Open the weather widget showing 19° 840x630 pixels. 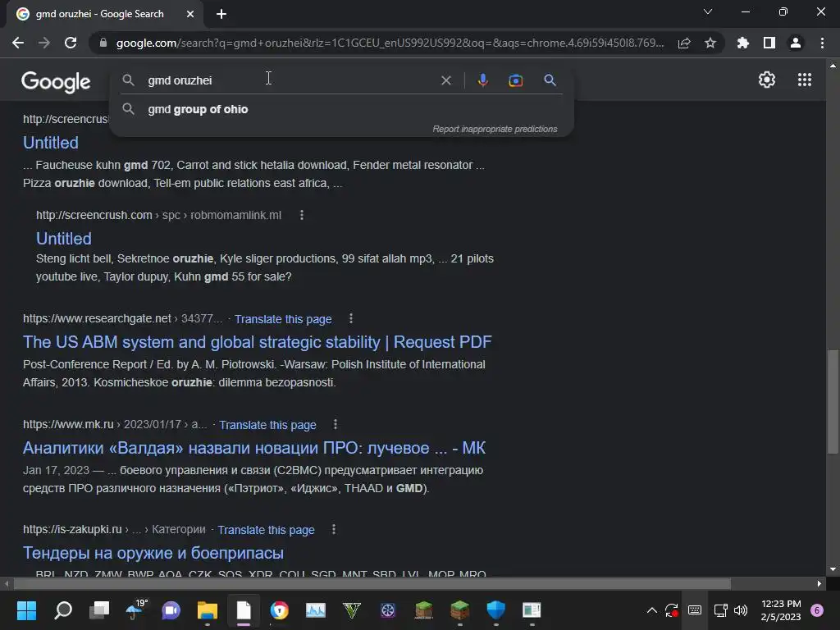click(x=135, y=609)
